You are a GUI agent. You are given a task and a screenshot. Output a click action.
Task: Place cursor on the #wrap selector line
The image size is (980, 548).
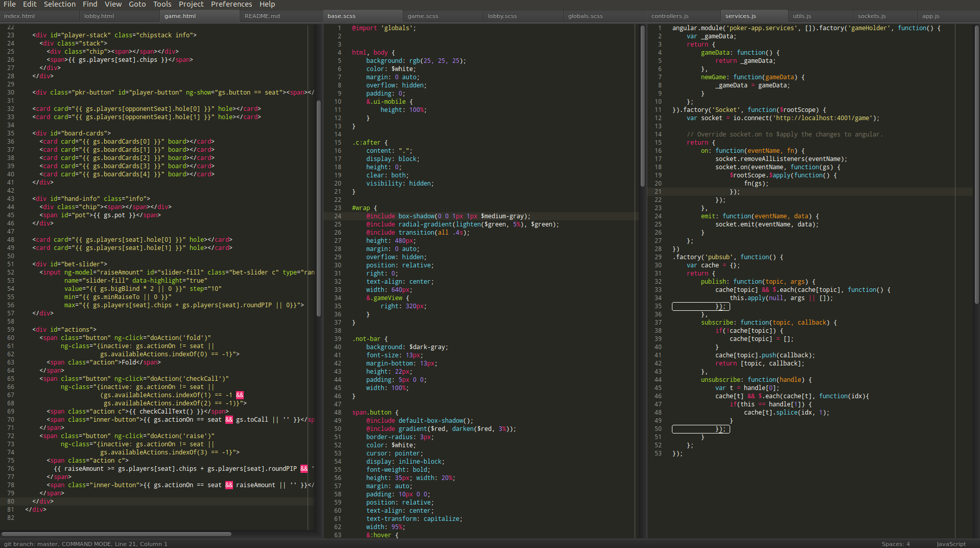(x=480, y=208)
